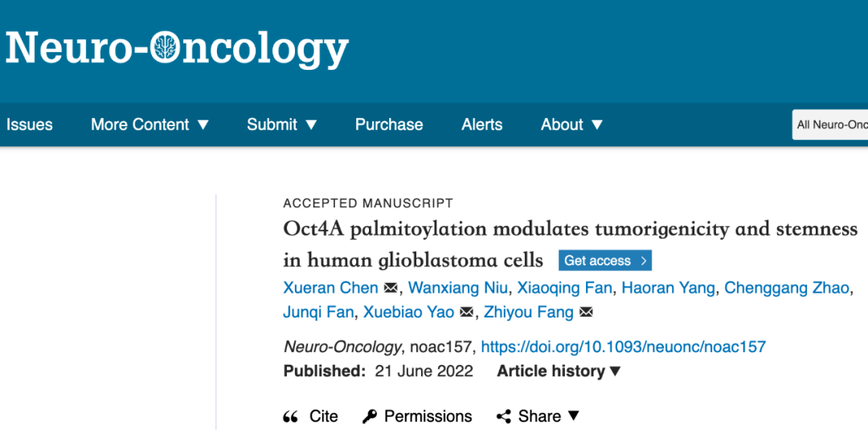
Task: Expand the More Content dropdown menu
Action: coord(203,125)
